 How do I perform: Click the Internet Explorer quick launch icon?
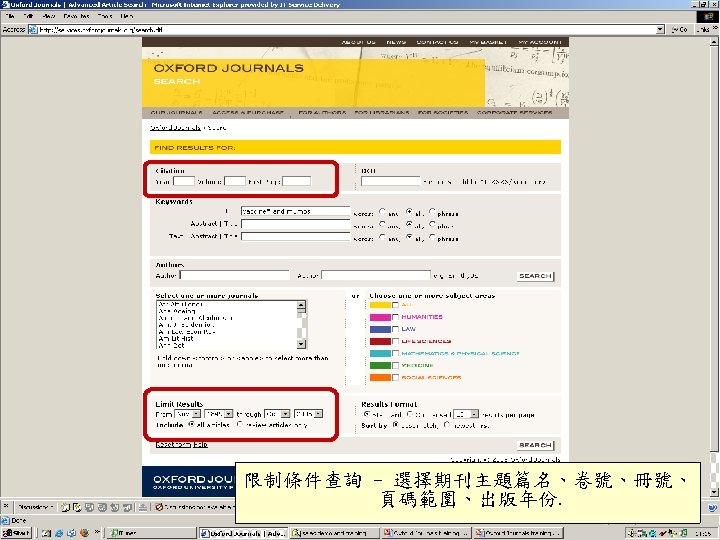pos(59,533)
